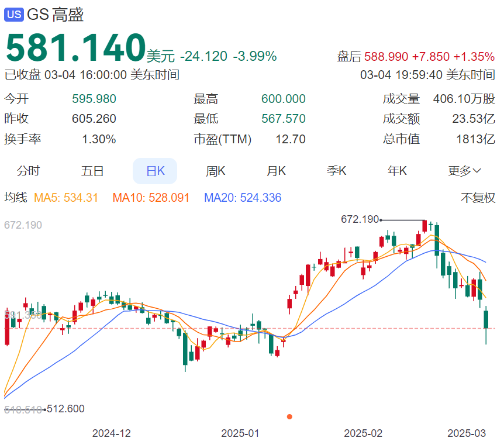Viewport: 504px width, 448px height.
Task: Click the GS 高盛 stock name
Action: tap(56, 15)
